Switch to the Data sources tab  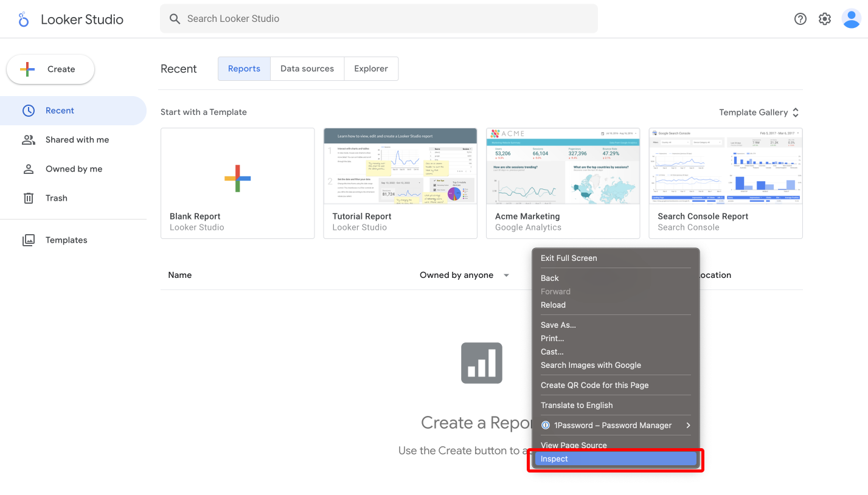(x=307, y=69)
